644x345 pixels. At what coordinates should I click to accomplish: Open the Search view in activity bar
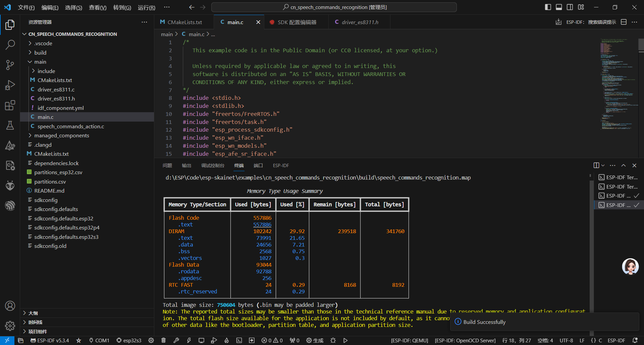[10, 45]
